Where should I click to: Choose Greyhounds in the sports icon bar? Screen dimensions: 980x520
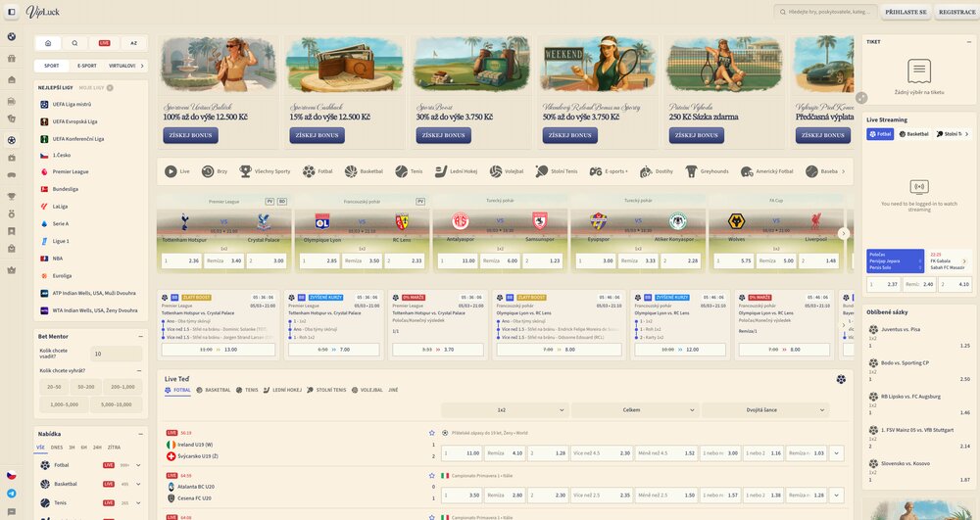708,171
